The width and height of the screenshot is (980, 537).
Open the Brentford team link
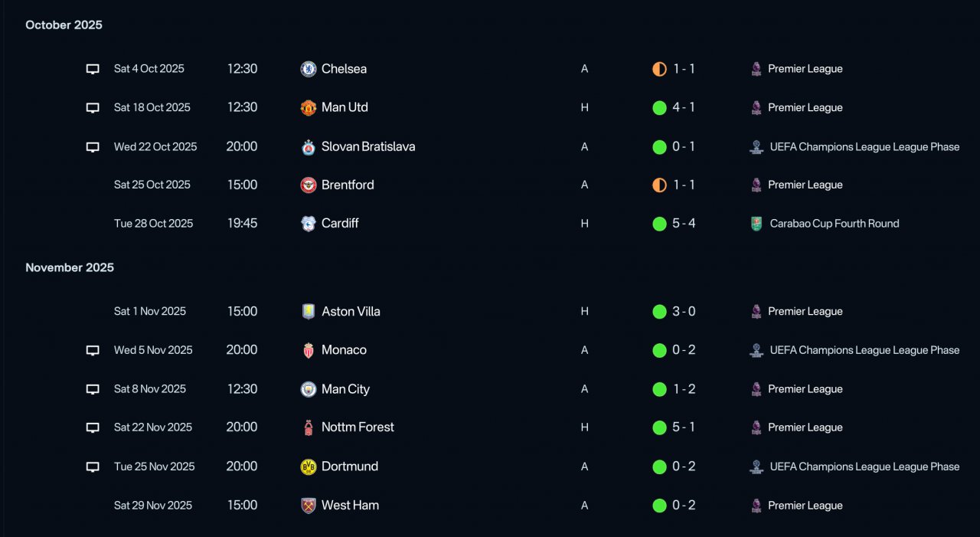click(348, 185)
